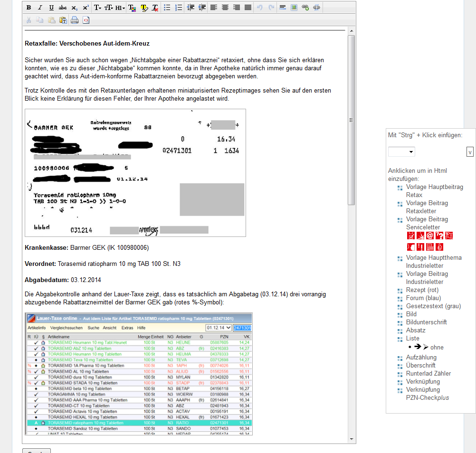Click the small 'v' button in the side panel
This screenshot has width=476, height=453.
tap(470, 152)
